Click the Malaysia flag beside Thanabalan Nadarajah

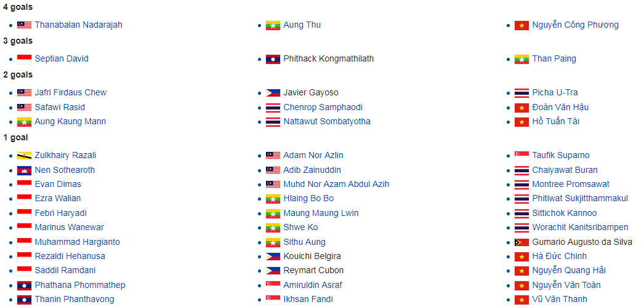[x=24, y=25]
